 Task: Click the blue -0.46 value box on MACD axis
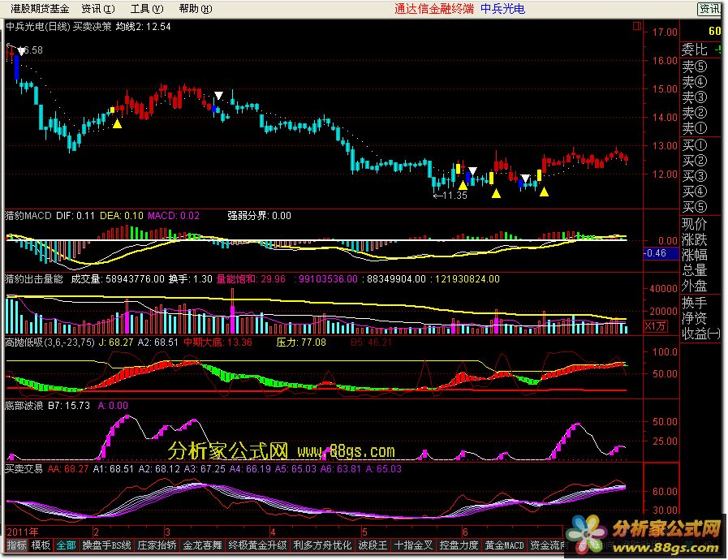[661, 253]
